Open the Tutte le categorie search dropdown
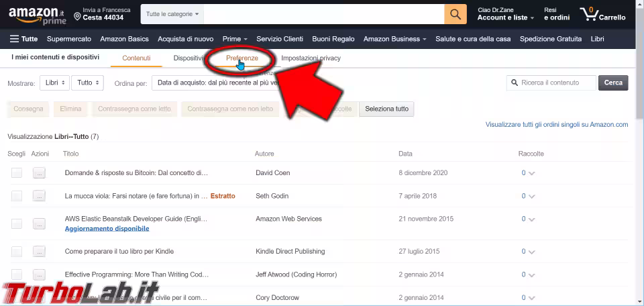 [172, 14]
